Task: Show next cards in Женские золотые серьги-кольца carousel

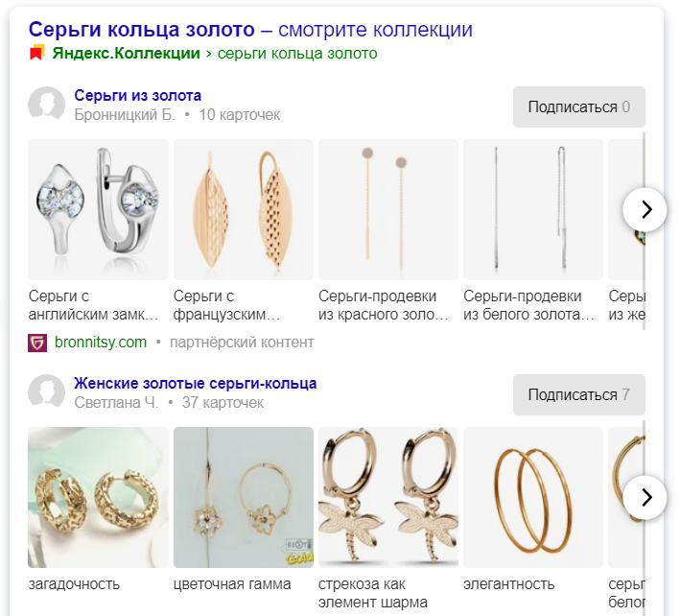Action: [x=645, y=497]
